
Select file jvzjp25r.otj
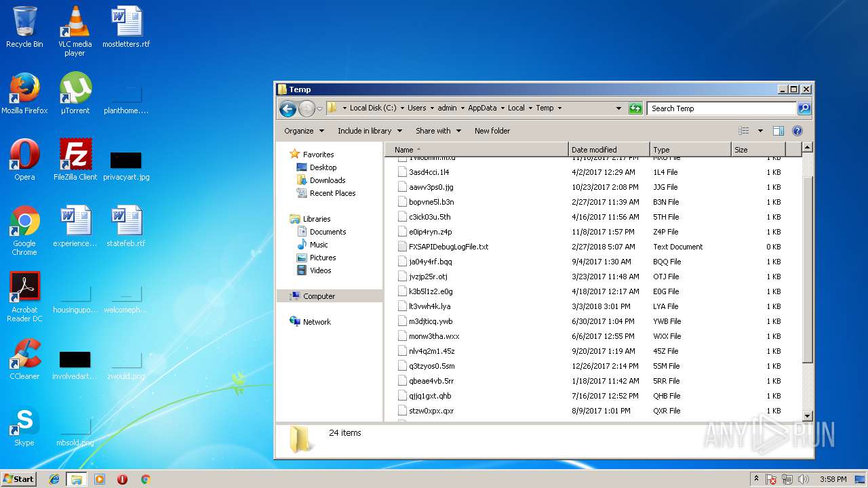[428, 277]
